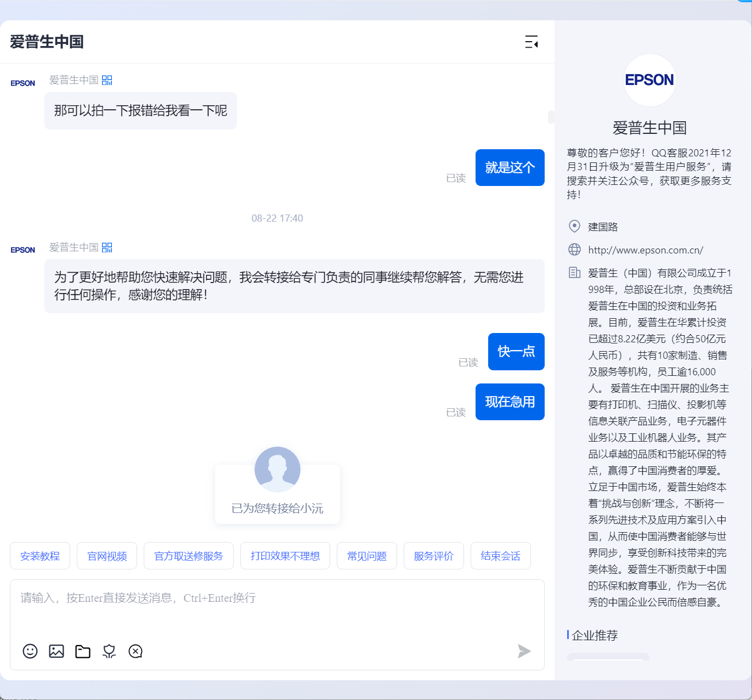Open large EPSON logo in sidebar
752x700 pixels.
[650, 80]
